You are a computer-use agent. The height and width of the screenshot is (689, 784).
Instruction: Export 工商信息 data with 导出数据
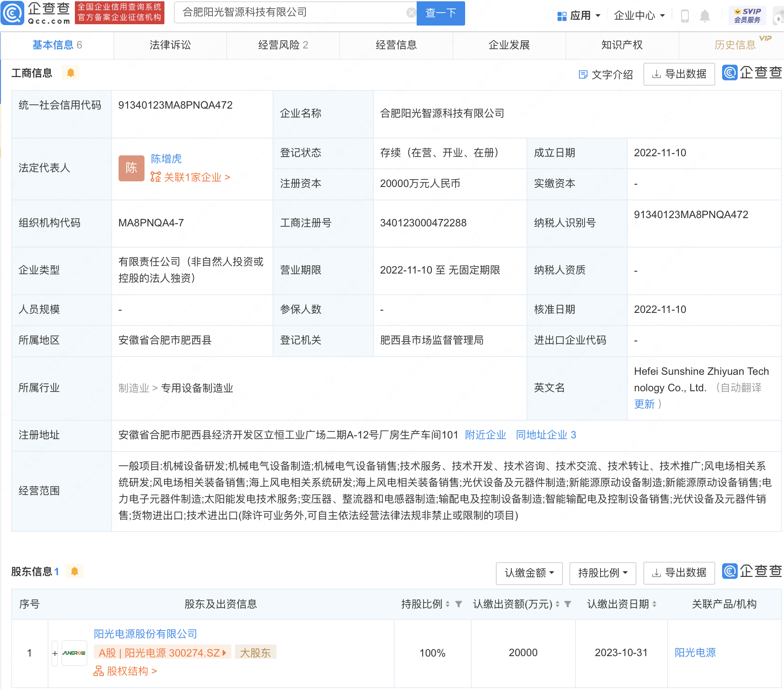[x=679, y=74]
